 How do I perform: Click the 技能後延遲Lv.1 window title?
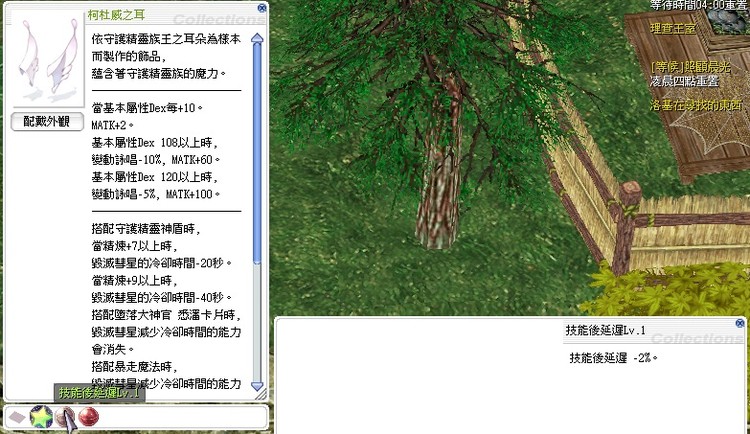[x=606, y=330]
